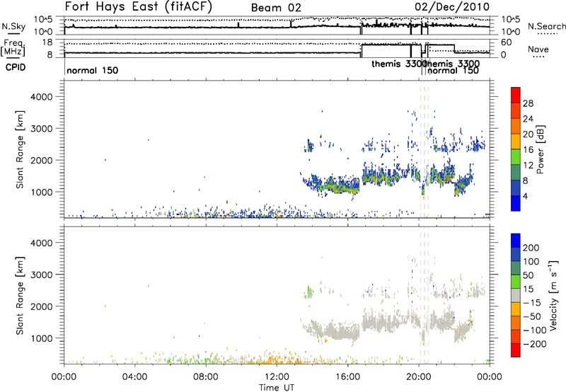Image resolution: width=566 pixels, height=392 pixels.
Task: Click the 'Freq. [MHz]' label
Action: (x=13, y=48)
